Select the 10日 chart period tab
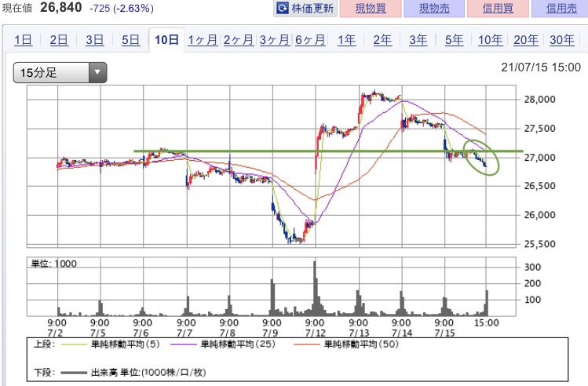This screenshot has height=386, width=588. pos(166,40)
